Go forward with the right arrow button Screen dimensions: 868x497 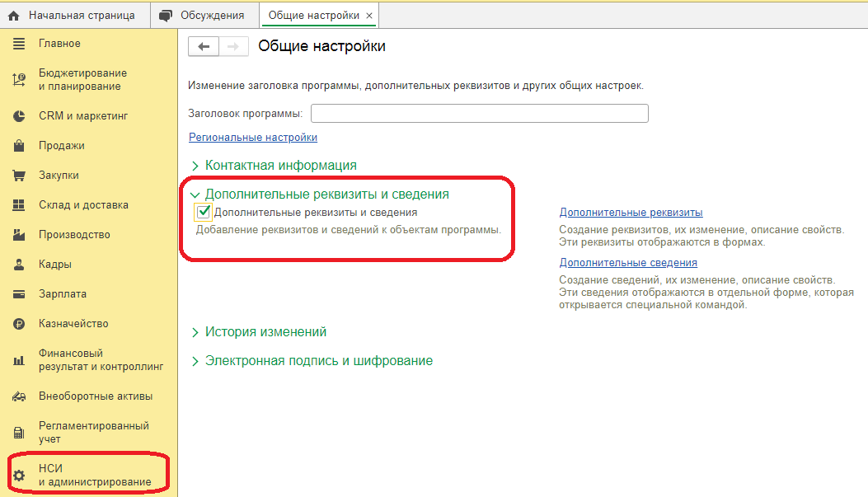tap(233, 46)
